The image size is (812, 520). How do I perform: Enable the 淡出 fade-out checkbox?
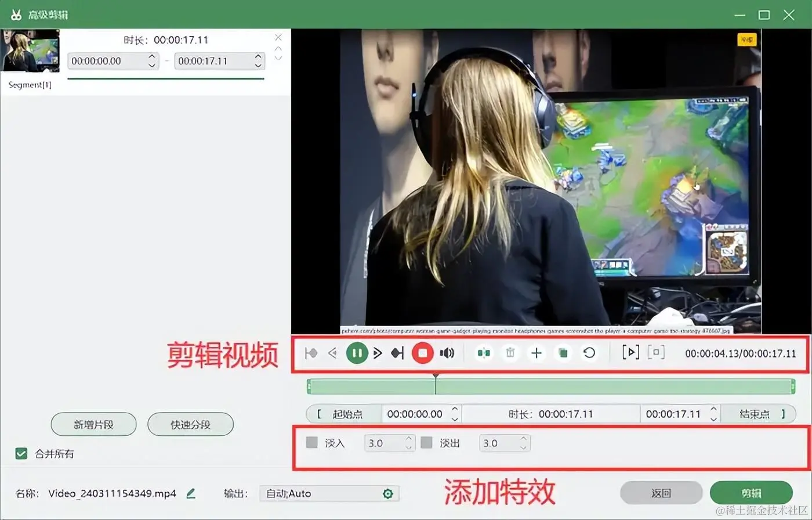pyautogui.click(x=427, y=443)
